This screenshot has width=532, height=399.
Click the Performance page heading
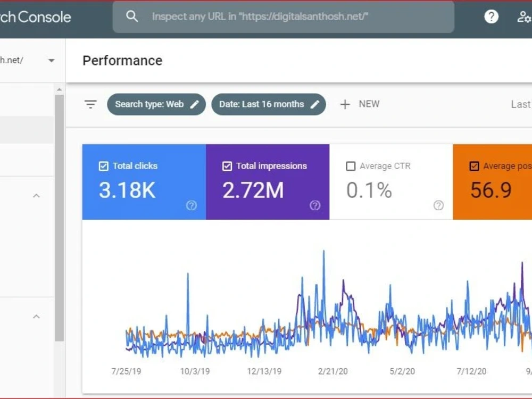pyautogui.click(x=122, y=61)
